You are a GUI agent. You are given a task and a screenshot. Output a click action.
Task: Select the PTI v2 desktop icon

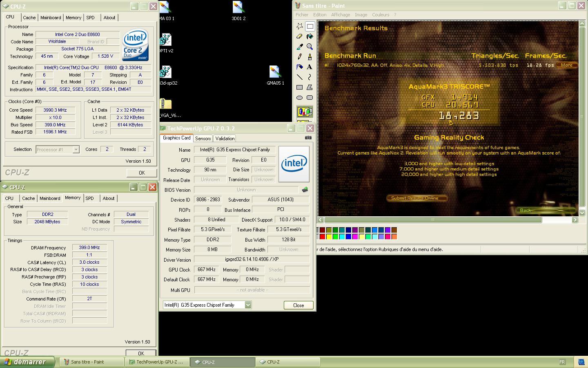[166, 43]
